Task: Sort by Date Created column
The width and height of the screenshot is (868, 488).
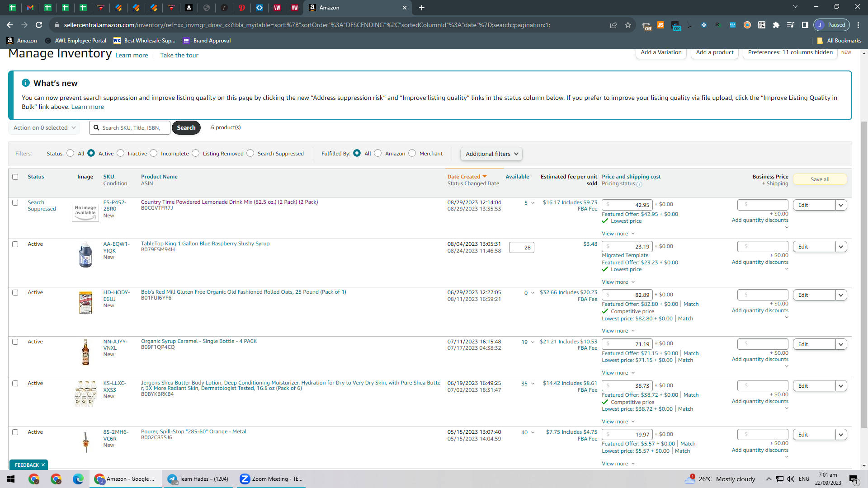Action: click(467, 177)
